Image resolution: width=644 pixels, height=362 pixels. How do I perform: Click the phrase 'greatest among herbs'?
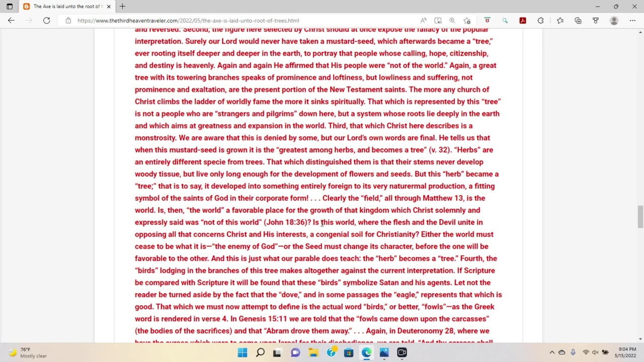316,150
